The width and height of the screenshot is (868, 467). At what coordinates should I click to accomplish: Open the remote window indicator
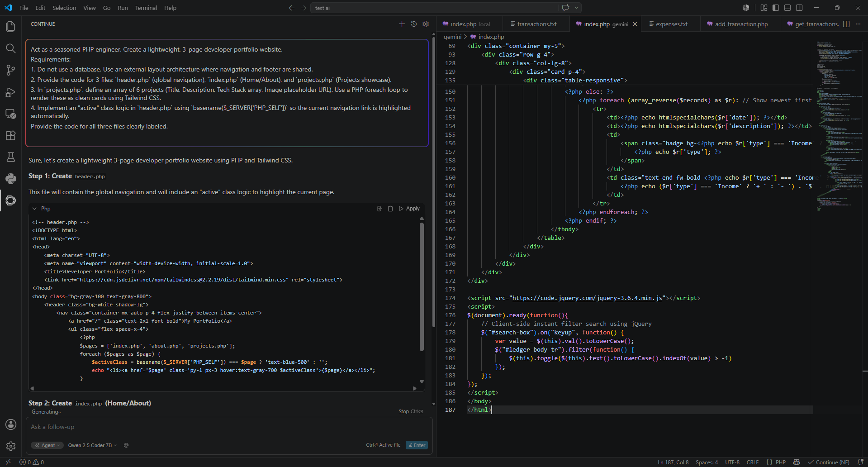tap(8, 462)
